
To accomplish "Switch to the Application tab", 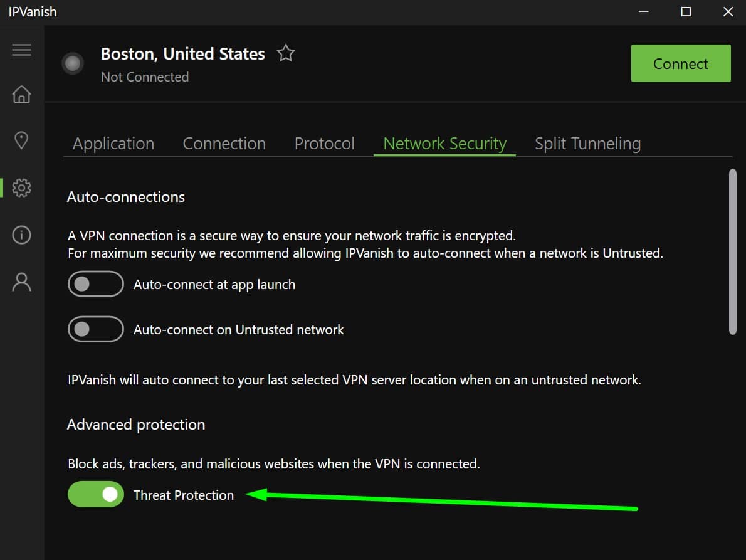I will coord(113,143).
